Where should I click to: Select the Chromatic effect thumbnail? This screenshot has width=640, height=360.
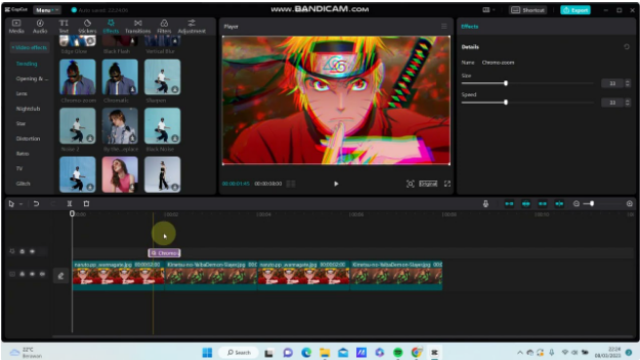tap(120, 77)
